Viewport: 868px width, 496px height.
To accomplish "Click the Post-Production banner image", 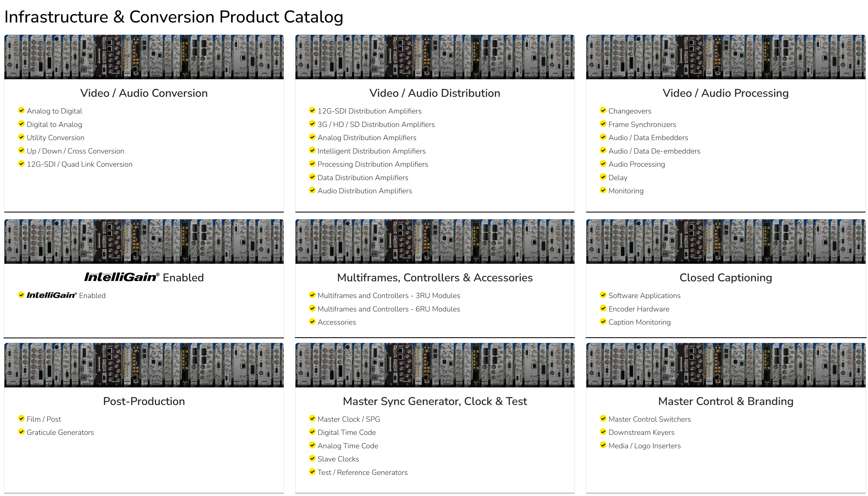I will click(x=144, y=365).
